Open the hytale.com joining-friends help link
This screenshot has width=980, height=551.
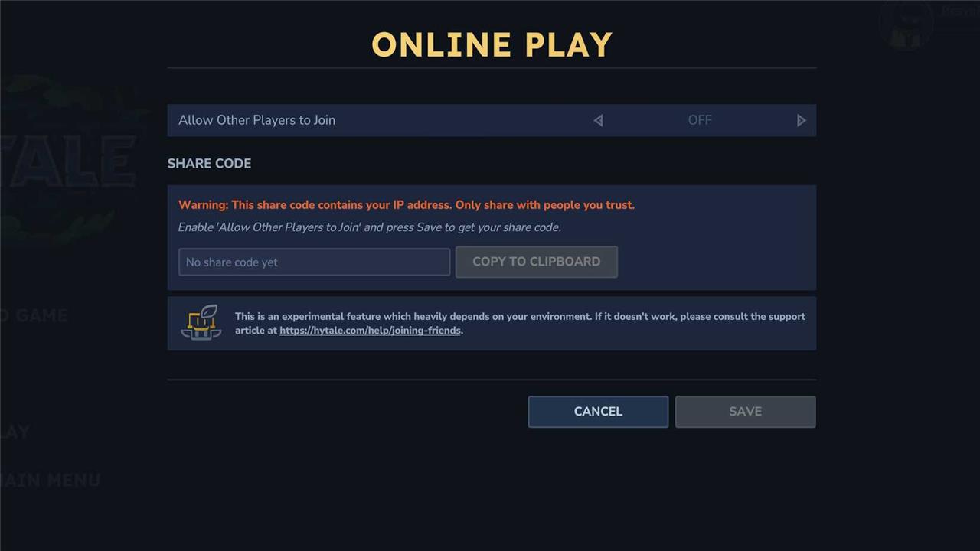pyautogui.click(x=370, y=331)
